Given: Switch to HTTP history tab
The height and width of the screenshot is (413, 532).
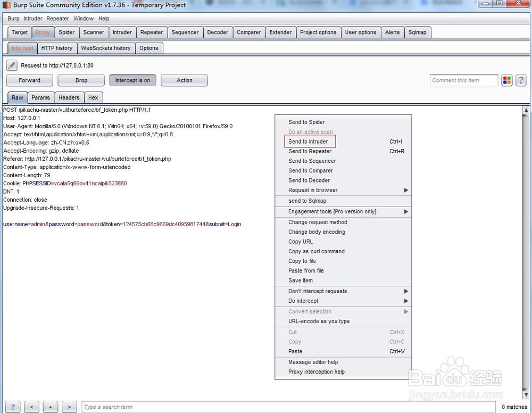Looking at the screenshot, I should [x=57, y=48].
